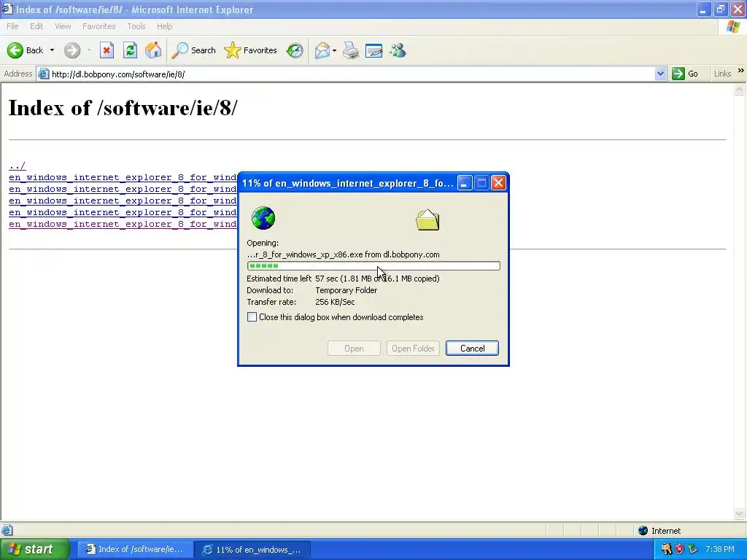
Task: Close the download dialog with X
Action: click(498, 183)
